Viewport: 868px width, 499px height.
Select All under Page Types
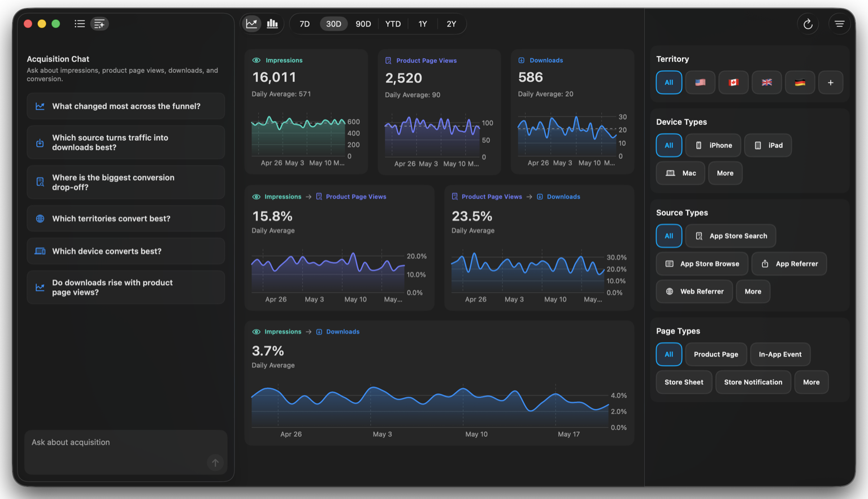pyautogui.click(x=669, y=354)
